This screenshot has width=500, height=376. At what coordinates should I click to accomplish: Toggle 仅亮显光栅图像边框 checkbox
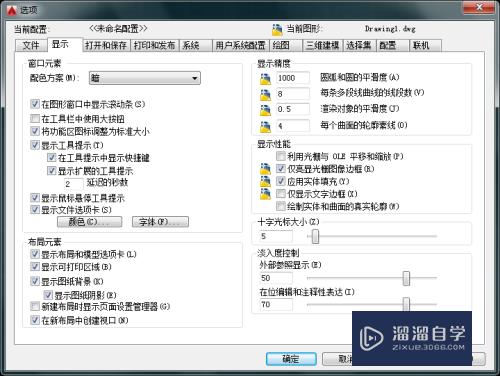(281, 169)
